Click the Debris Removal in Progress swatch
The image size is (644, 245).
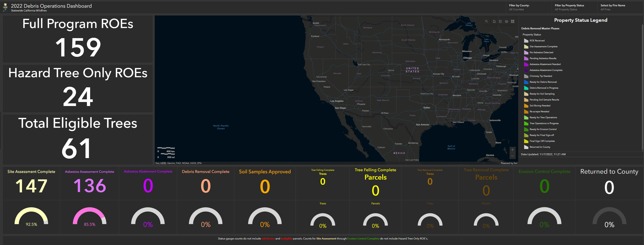point(526,88)
